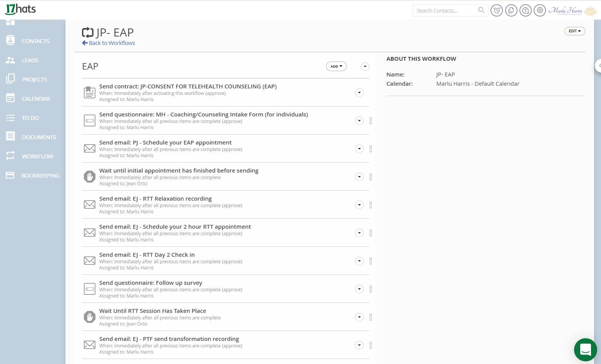Open the EAP section options arrow
The width and height of the screenshot is (601, 364).
(x=365, y=66)
